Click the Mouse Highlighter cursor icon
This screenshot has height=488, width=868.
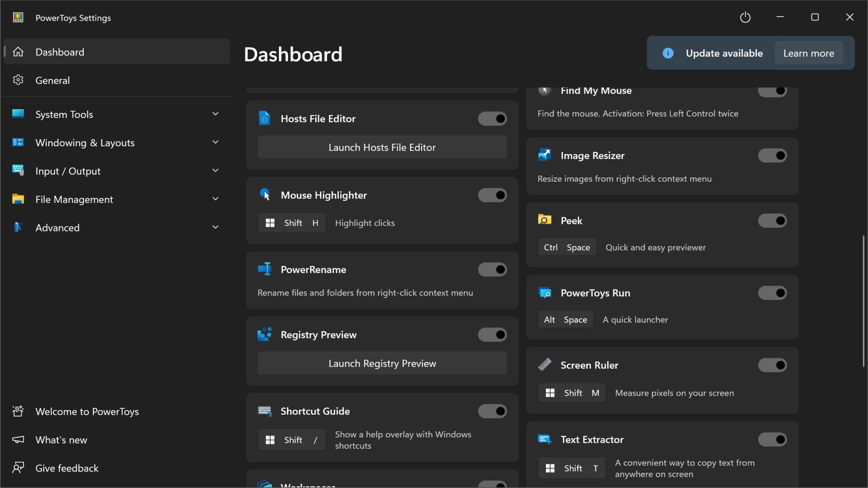[x=264, y=195]
